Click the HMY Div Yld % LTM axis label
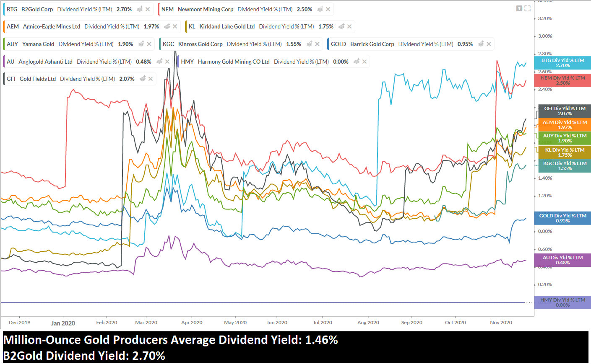591x364 pixels. point(562,302)
